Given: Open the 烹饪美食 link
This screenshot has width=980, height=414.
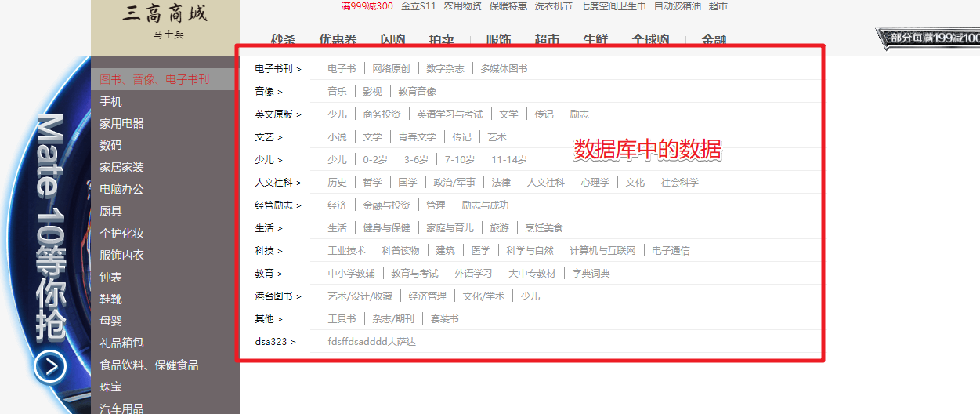Looking at the screenshot, I should click(x=544, y=228).
